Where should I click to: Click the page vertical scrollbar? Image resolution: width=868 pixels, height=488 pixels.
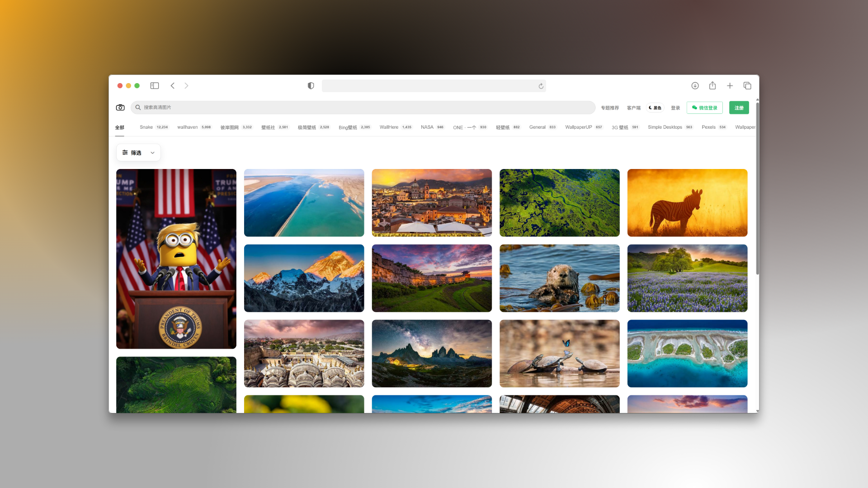click(x=757, y=188)
